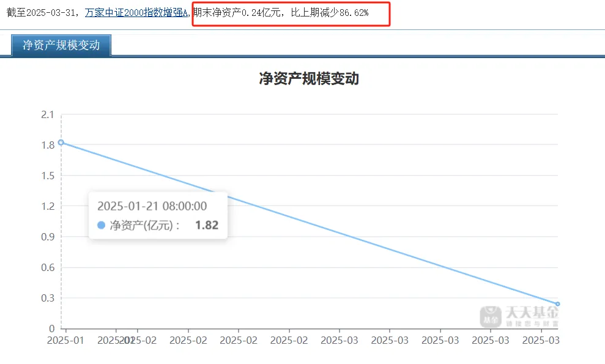The image size is (605, 364).
Task: Click the 1.5 y-axis label
Action: point(48,176)
